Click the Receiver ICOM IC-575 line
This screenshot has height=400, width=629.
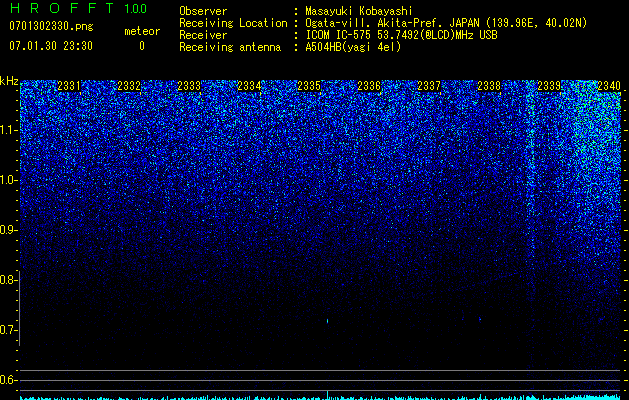[338, 35]
